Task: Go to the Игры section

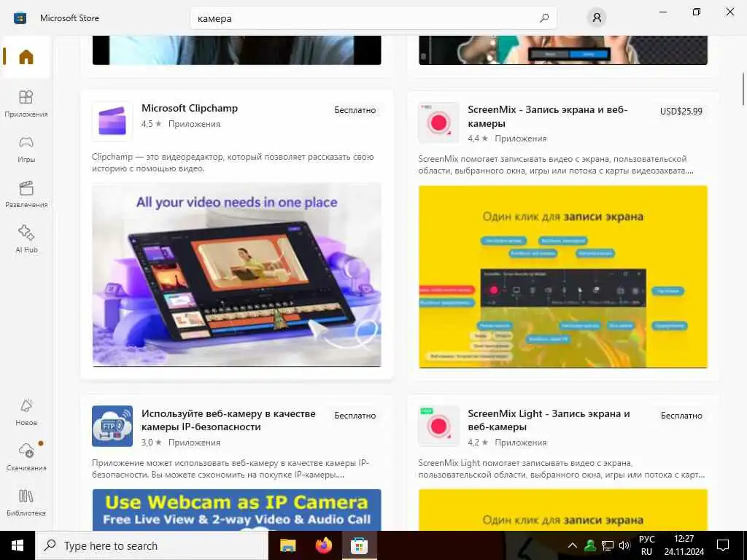Action: [26, 149]
